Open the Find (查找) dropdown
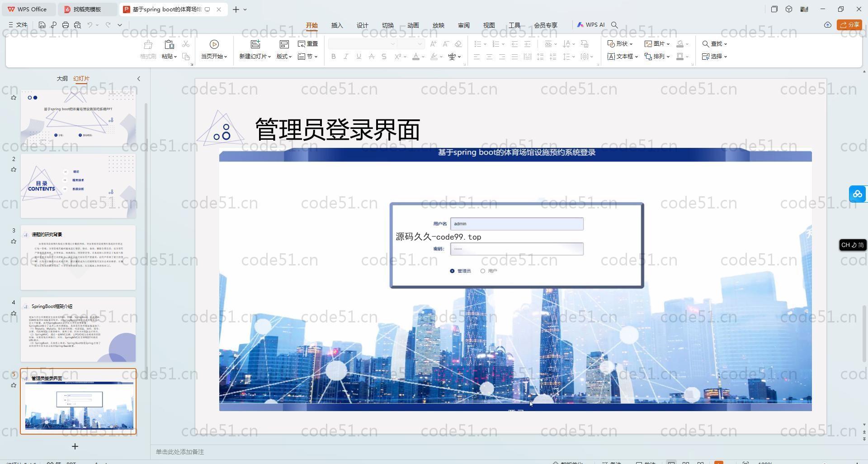The image size is (868, 464). click(x=715, y=44)
